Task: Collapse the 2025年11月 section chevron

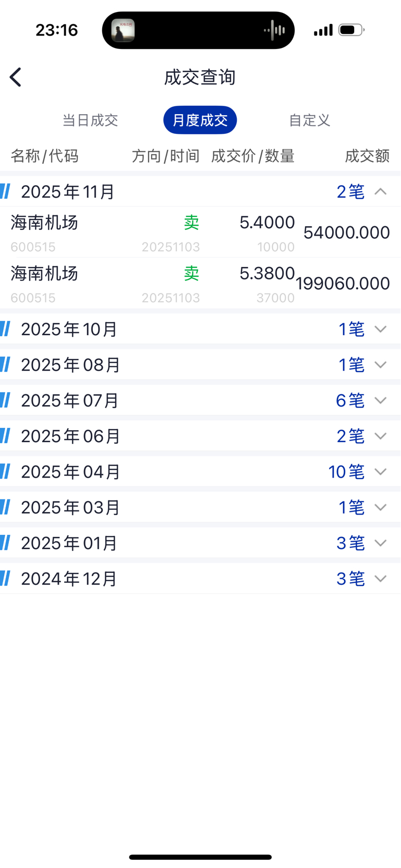Action: click(381, 191)
